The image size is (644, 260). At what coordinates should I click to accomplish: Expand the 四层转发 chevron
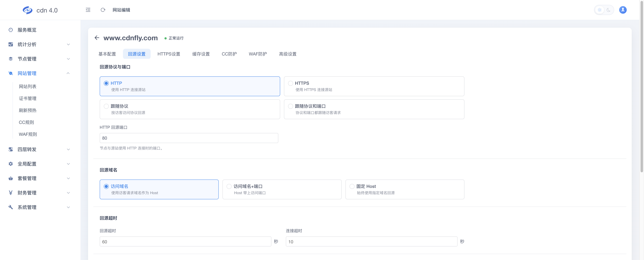click(68, 149)
